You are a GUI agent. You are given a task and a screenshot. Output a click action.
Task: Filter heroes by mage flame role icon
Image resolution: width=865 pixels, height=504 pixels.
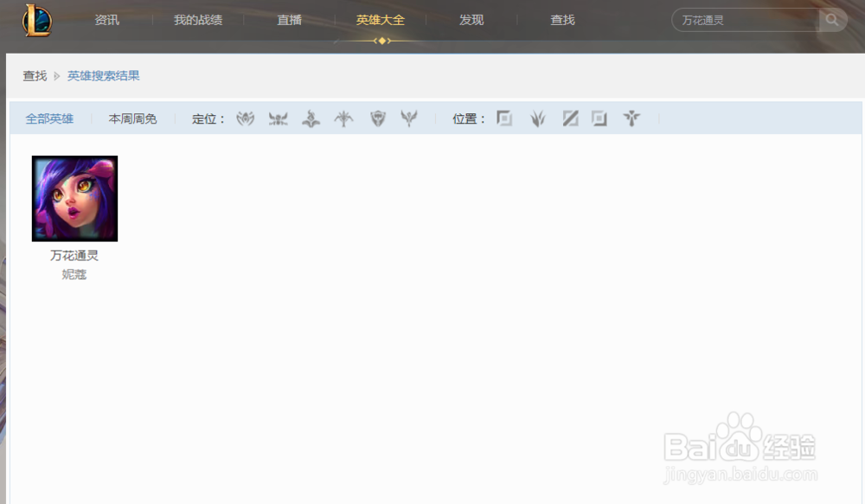[311, 118]
